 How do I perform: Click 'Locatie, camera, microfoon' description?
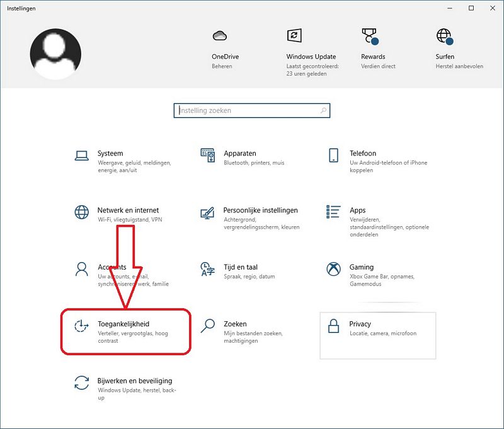[x=383, y=333]
